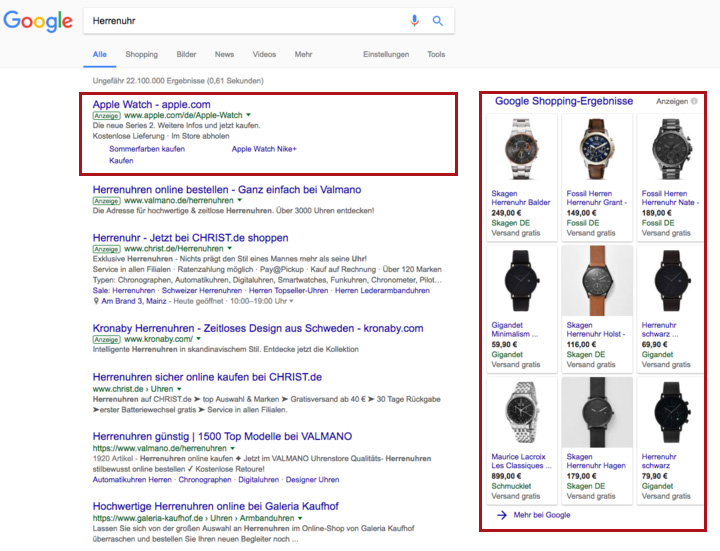Click Skagen Herrenuhr Hagen watch image
The image size is (720, 551).
597,412
